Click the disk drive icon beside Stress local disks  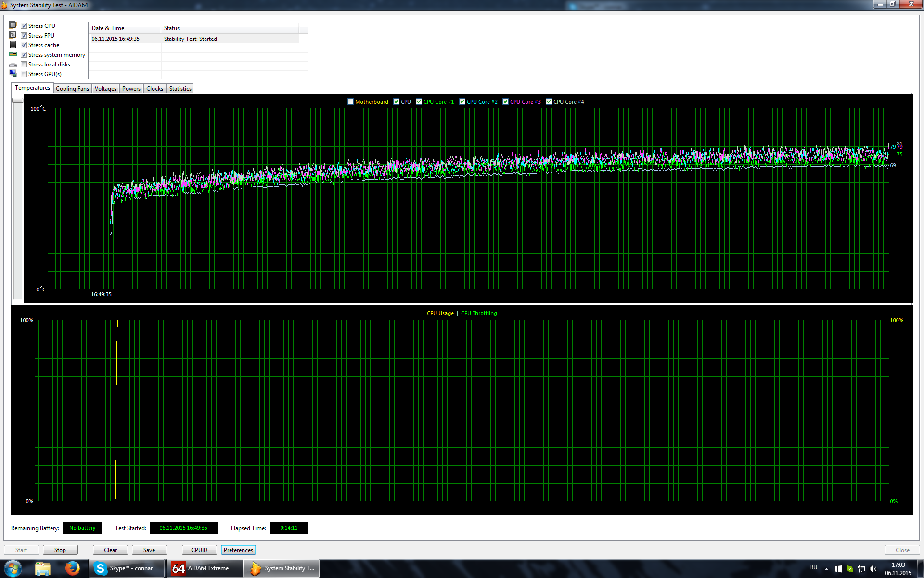coord(13,65)
